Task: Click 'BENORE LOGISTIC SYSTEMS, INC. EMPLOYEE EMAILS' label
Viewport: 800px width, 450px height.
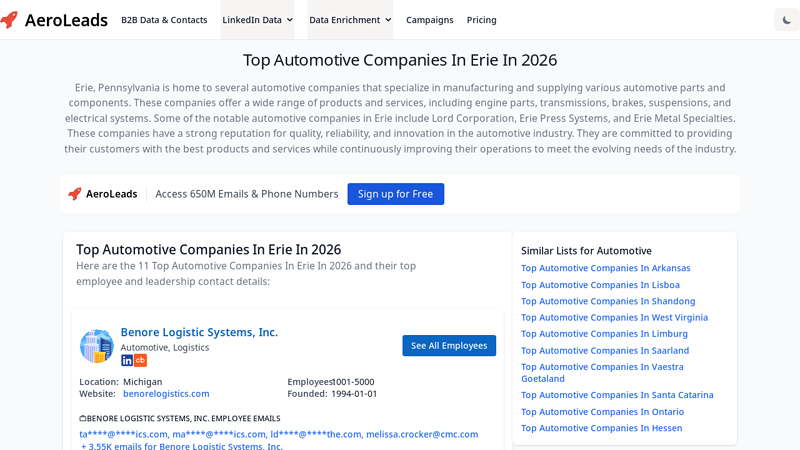Action: (180, 418)
